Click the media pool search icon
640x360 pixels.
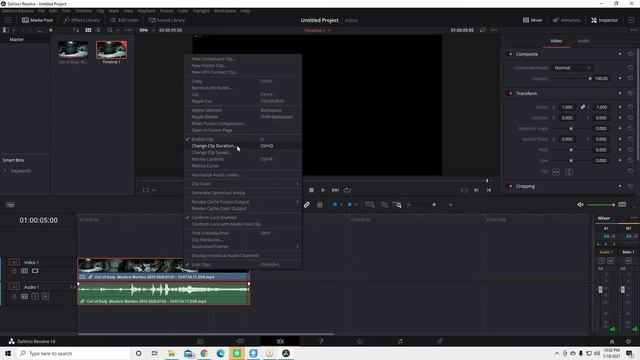coord(110,30)
